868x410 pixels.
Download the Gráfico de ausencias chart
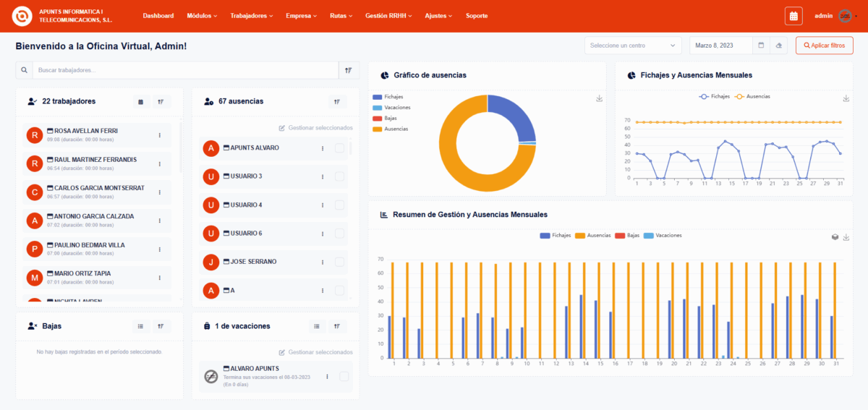[599, 98]
